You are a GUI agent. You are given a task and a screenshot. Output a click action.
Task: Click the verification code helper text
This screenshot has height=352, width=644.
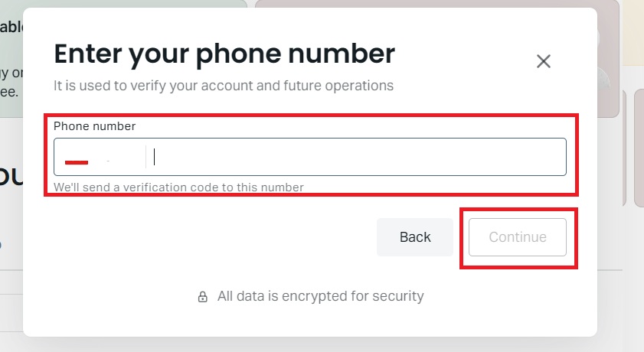coord(178,187)
